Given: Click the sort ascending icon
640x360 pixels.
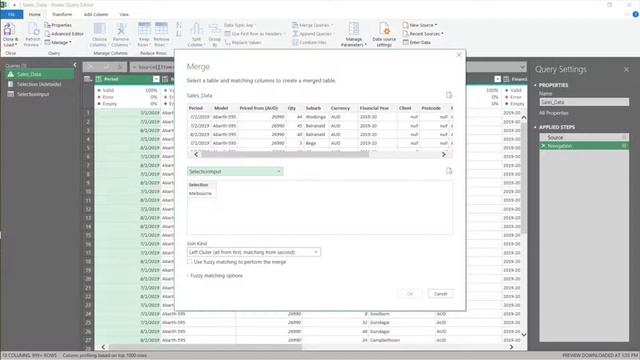Looking at the screenshot, I should point(179,25).
